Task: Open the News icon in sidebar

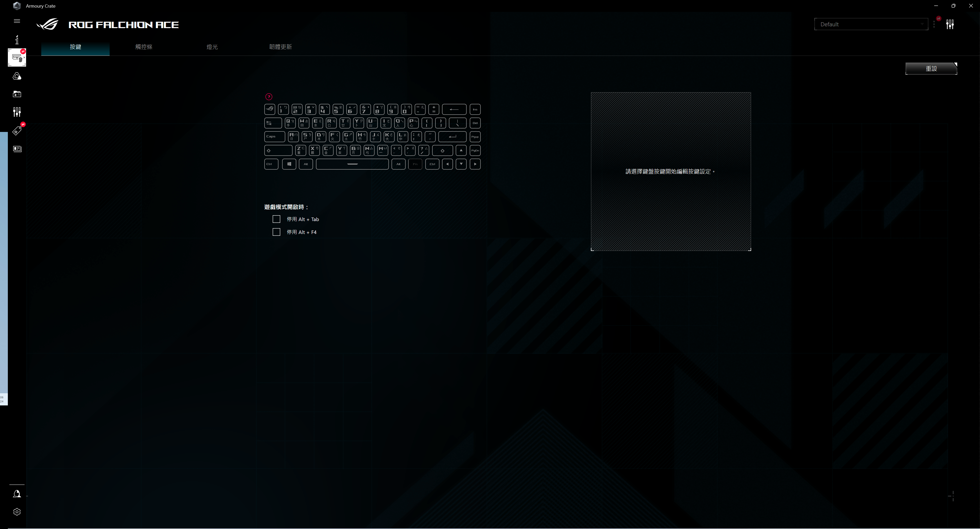Action: pyautogui.click(x=17, y=149)
